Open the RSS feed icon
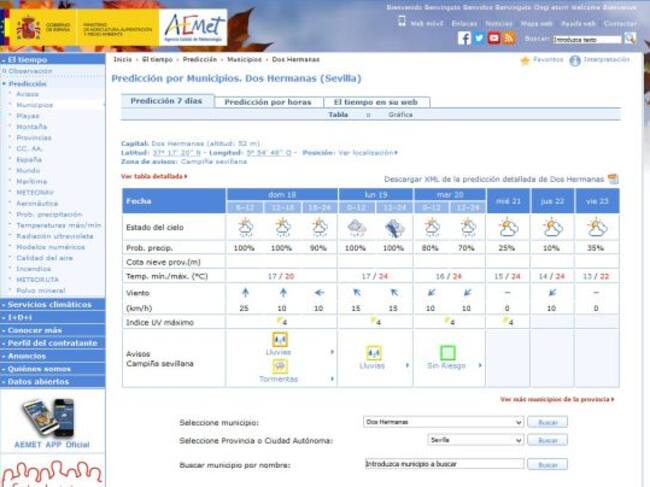 (x=509, y=38)
